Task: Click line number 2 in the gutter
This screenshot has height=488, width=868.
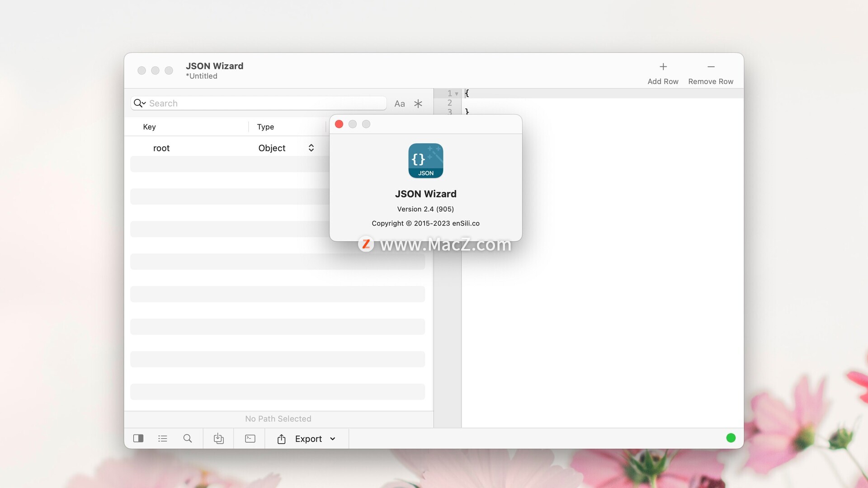Action: 450,103
